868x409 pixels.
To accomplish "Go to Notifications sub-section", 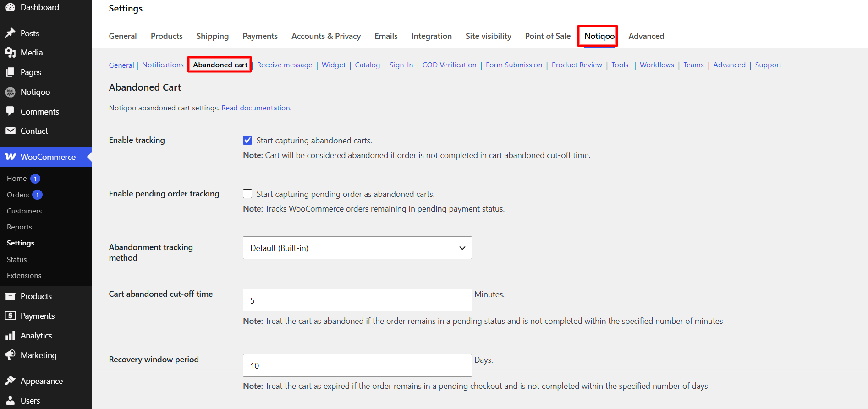I will (x=163, y=65).
